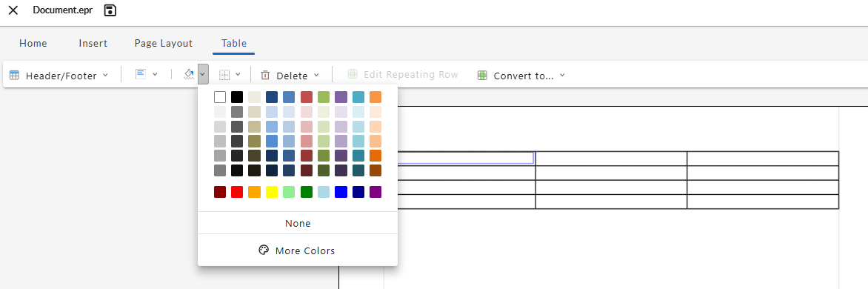Pick the black swatch in top row
This screenshot has height=289, width=868.
[237, 97]
